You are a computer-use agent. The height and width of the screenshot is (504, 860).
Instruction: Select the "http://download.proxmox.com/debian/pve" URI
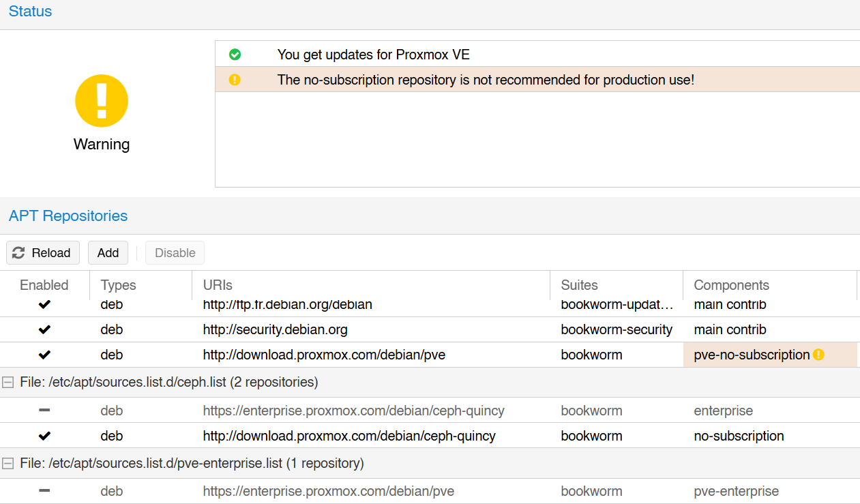tap(325, 355)
